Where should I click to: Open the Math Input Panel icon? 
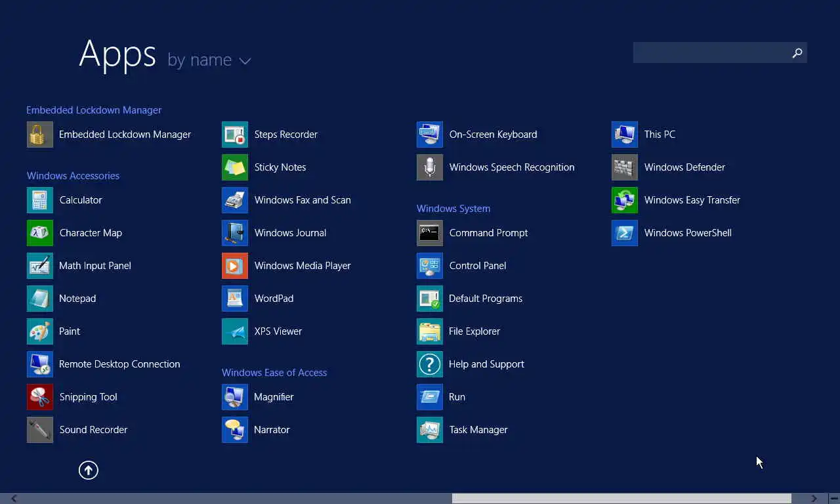pos(40,266)
